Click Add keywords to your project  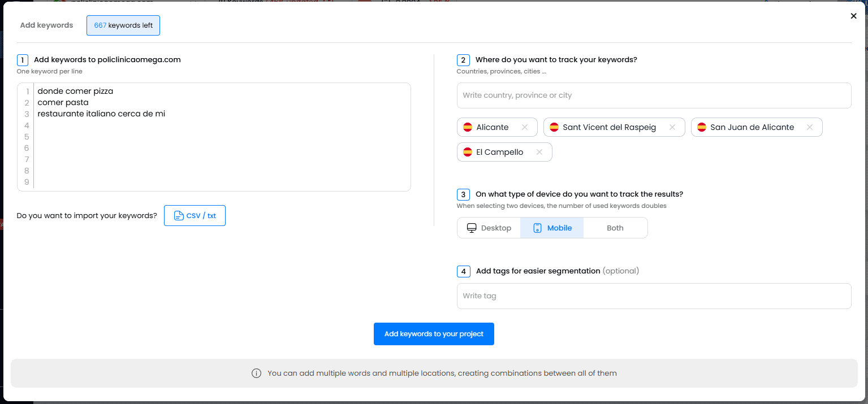(x=434, y=334)
